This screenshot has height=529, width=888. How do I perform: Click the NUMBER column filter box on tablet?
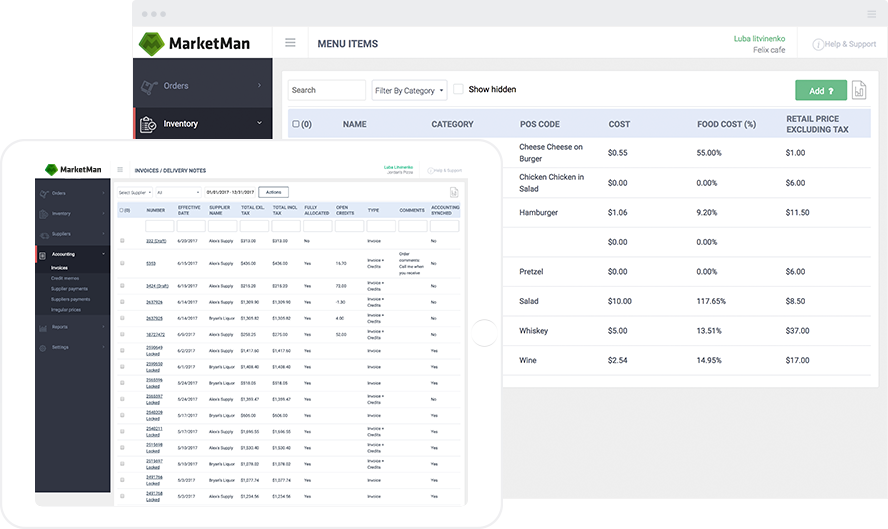pos(160,226)
